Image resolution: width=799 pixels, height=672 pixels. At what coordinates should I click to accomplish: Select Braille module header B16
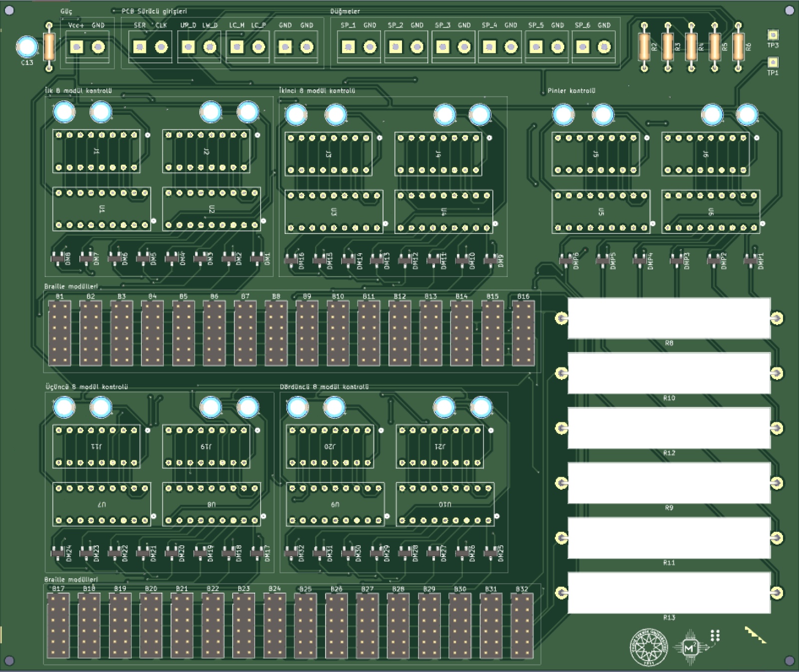(x=523, y=333)
